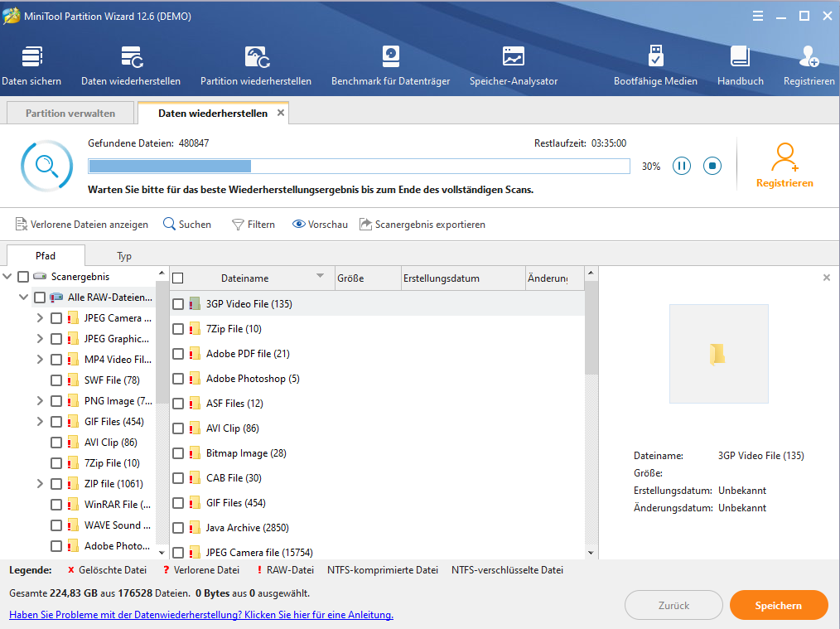Close the Daten wiederherstellen tab

pyautogui.click(x=281, y=113)
